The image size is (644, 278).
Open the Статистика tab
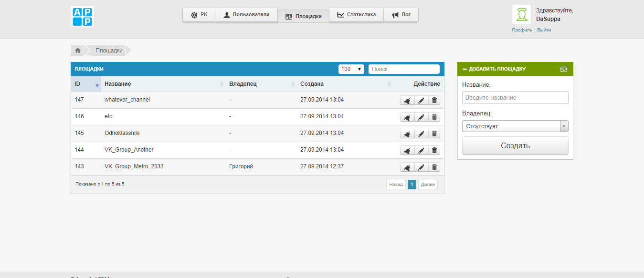point(356,15)
